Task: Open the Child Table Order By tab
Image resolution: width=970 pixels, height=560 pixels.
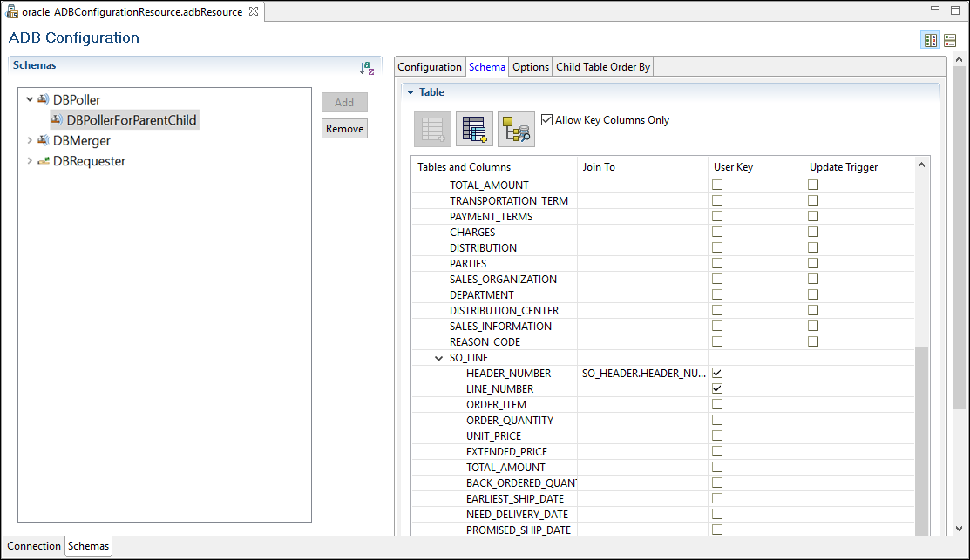Action: pos(603,67)
